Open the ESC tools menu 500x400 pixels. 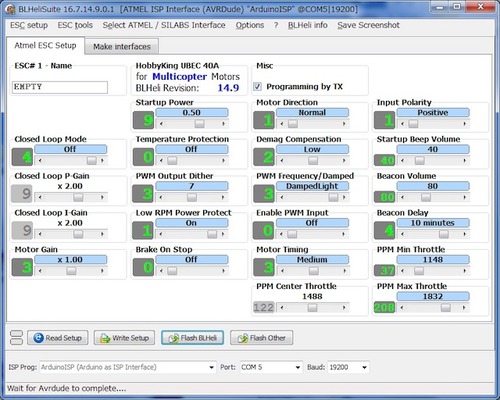click(x=75, y=25)
